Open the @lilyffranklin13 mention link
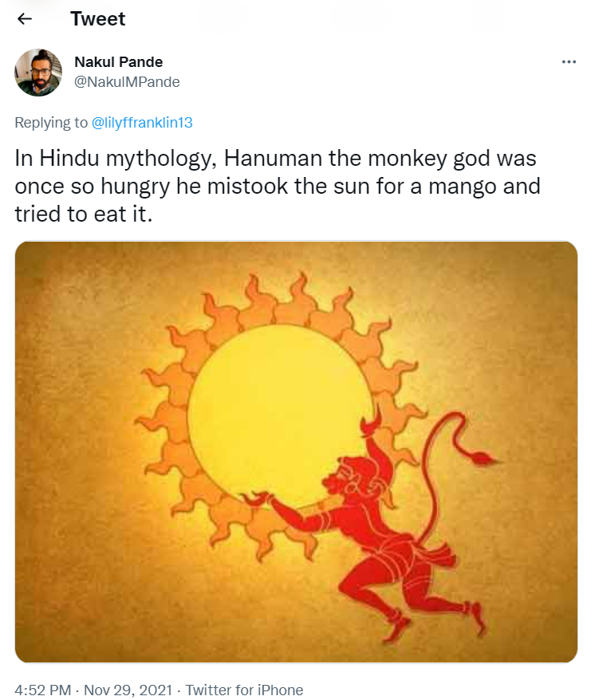 pos(142,123)
